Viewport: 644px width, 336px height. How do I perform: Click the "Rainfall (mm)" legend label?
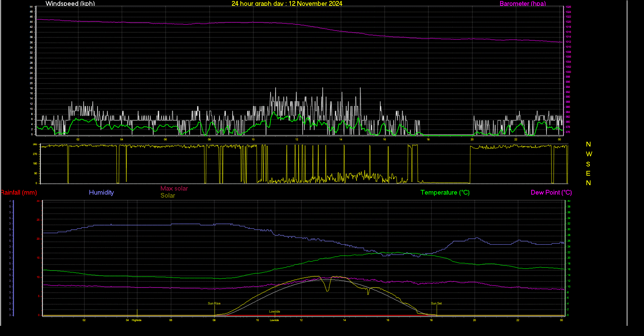pyautogui.click(x=19, y=193)
